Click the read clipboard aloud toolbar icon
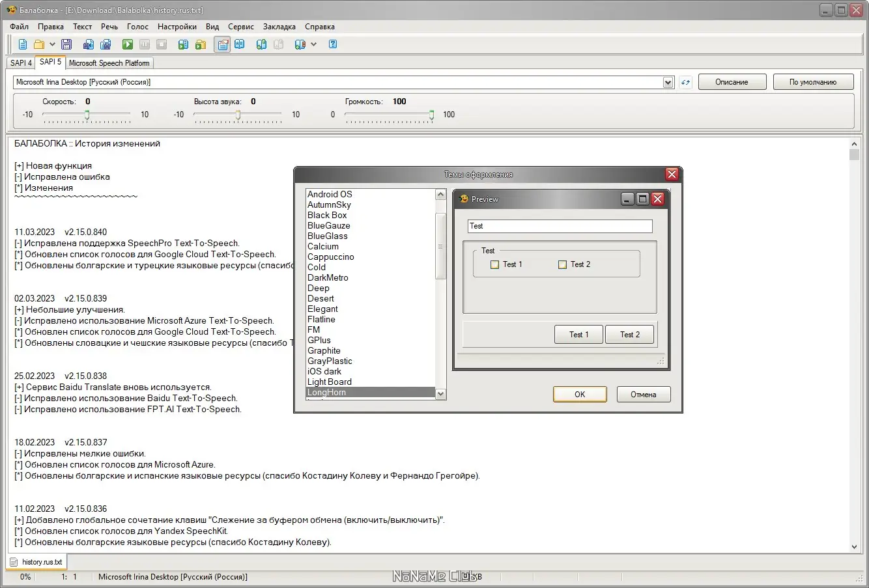The width and height of the screenshot is (869, 588). point(184,44)
